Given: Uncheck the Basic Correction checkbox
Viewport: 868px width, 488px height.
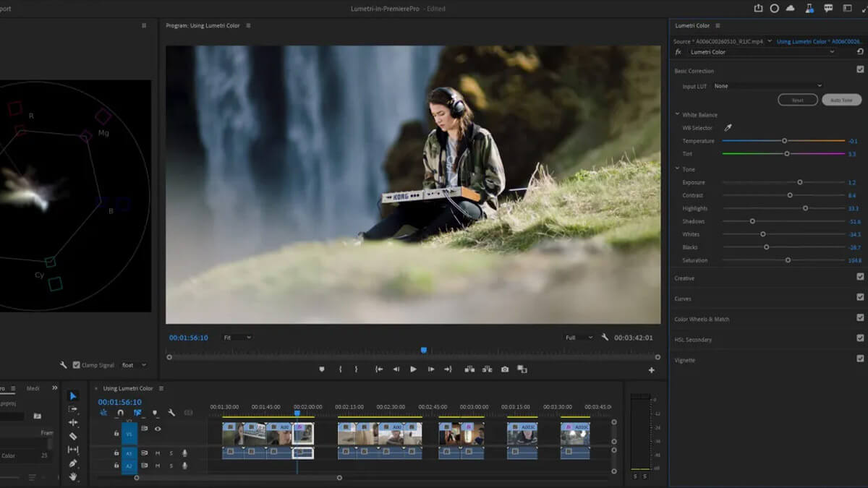Looking at the screenshot, I should (860, 70).
